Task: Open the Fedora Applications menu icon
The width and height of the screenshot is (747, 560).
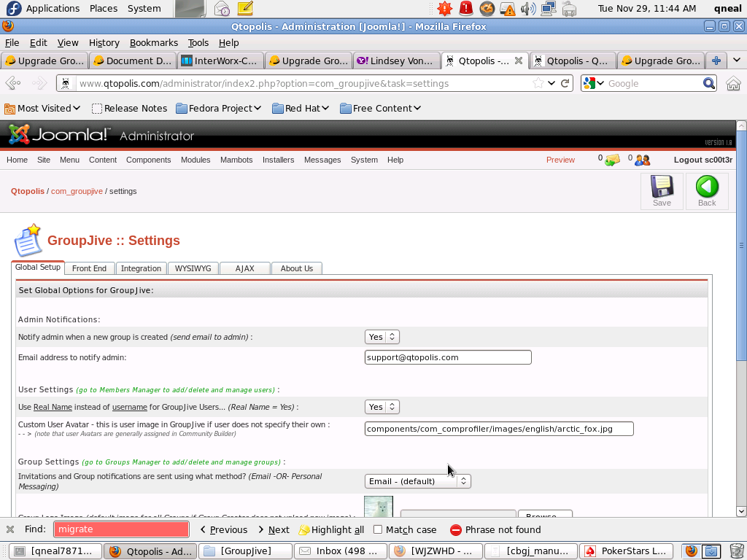Action: (x=14, y=8)
